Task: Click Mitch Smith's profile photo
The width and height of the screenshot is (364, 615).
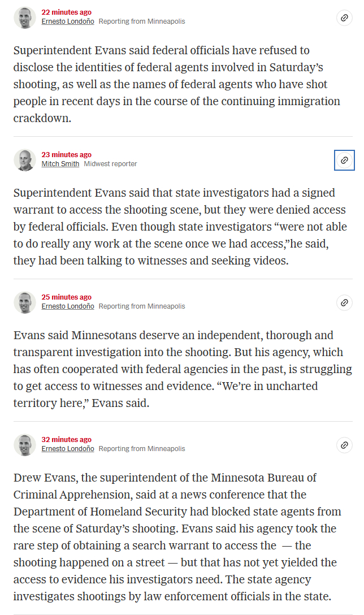Action: coord(24,160)
